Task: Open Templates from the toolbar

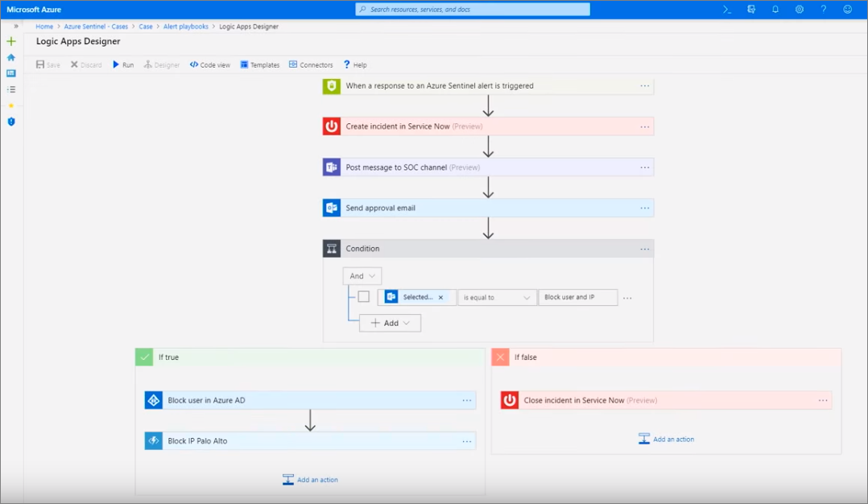Action: tap(259, 64)
